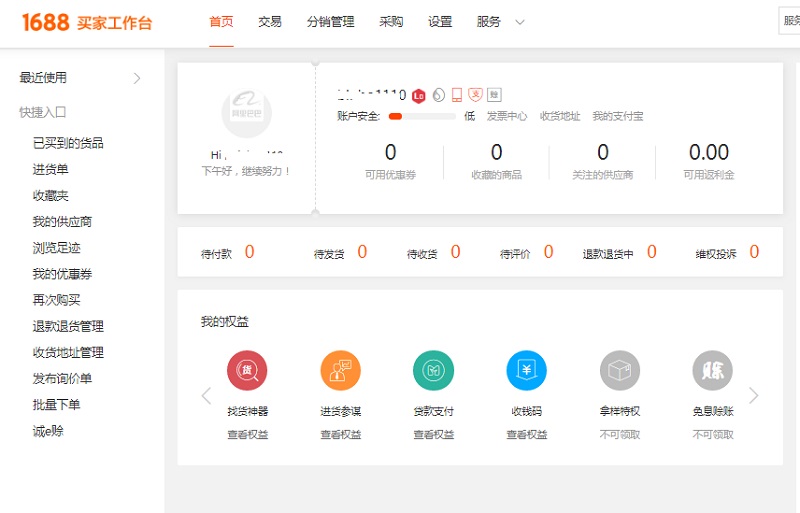800x513 pixels.
Task: Click the grey 免息赊账 icon
Action: click(x=712, y=370)
